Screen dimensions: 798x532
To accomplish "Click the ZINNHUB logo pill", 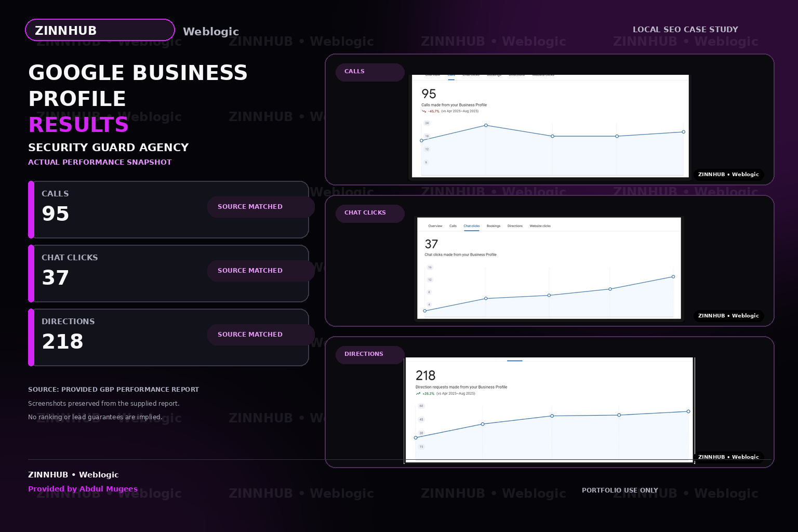I will pyautogui.click(x=100, y=30).
